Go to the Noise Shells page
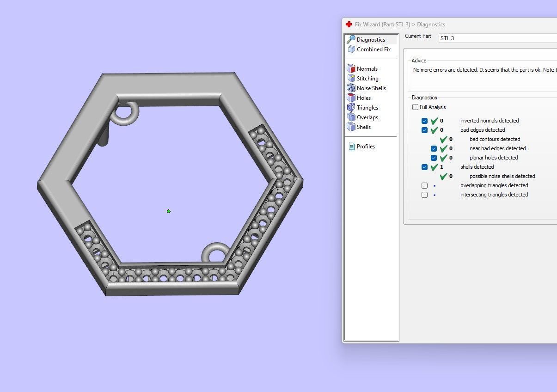 [x=371, y=88]
